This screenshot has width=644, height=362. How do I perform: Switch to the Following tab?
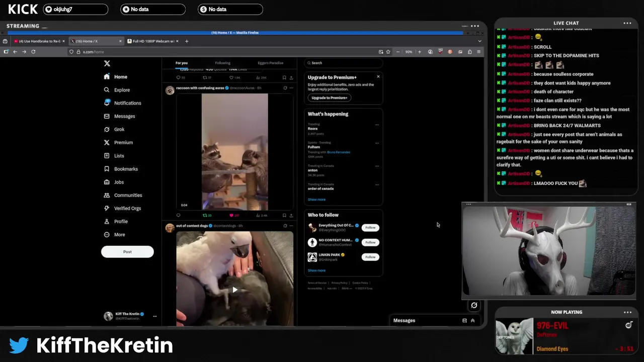pos(222,63)
